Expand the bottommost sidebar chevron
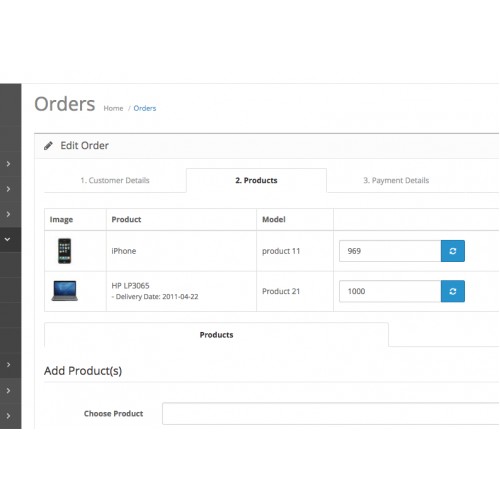 (x=8, y=416)
